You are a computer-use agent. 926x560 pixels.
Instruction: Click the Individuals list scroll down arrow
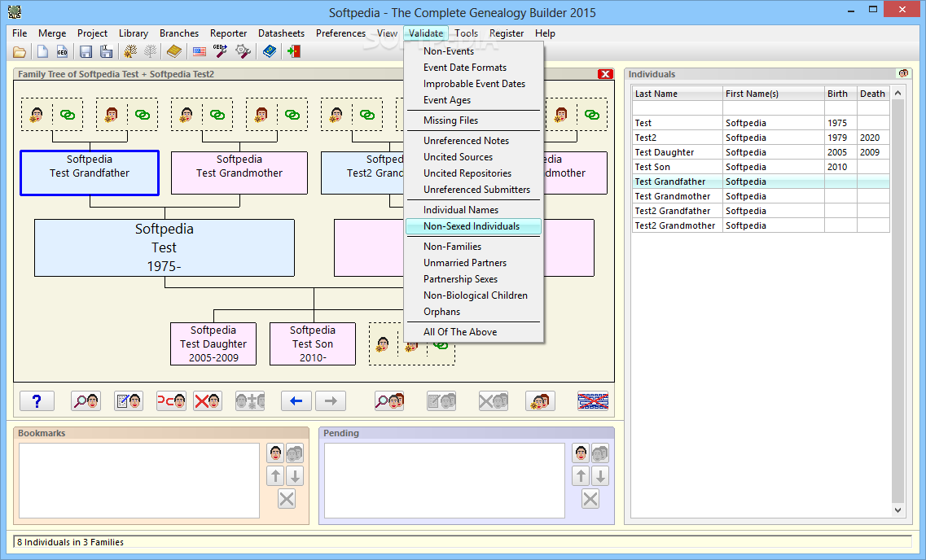pyautogui.click(x=897, y=510)
